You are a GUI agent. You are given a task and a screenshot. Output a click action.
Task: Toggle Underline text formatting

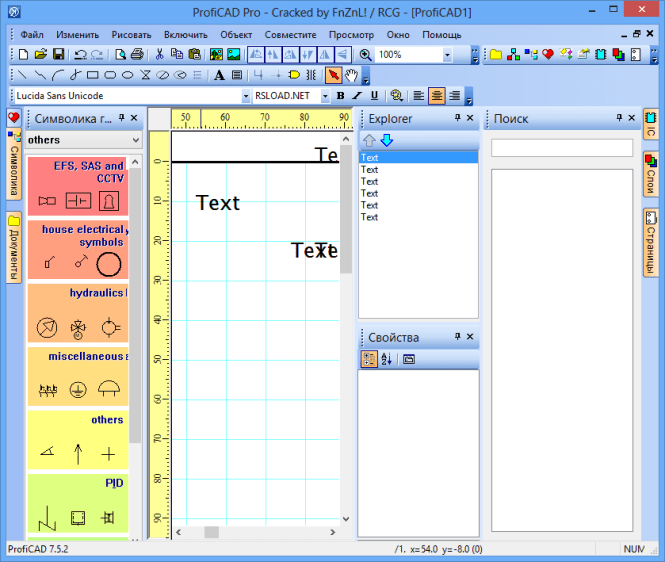[374, 96]
